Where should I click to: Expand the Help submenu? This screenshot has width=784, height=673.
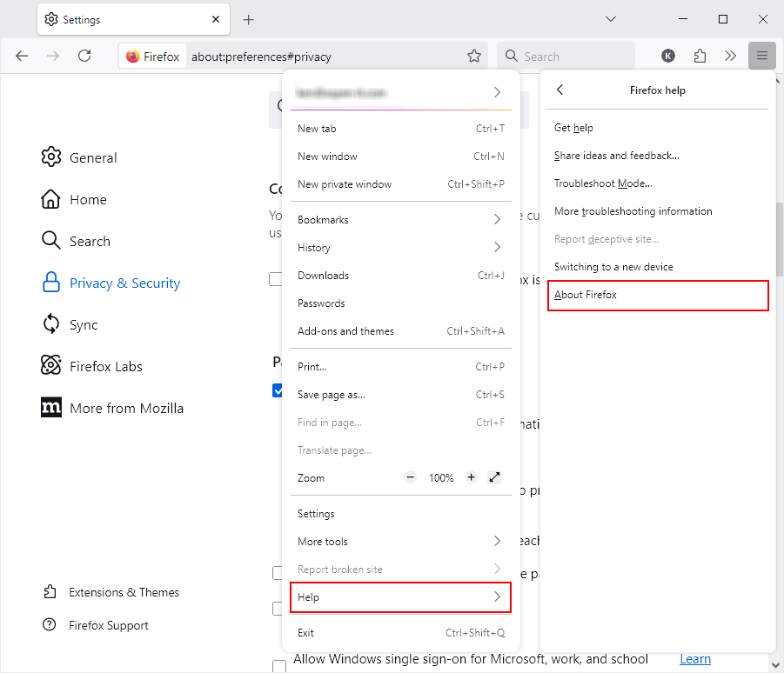[x=400, y=597]
